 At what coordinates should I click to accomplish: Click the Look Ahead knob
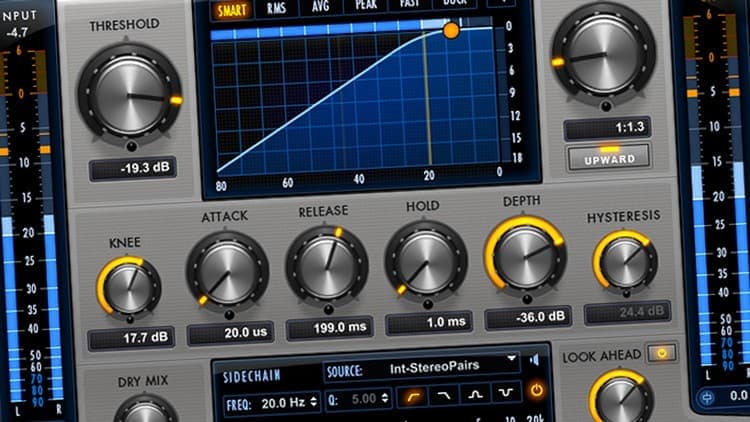[x=621, y=397]
